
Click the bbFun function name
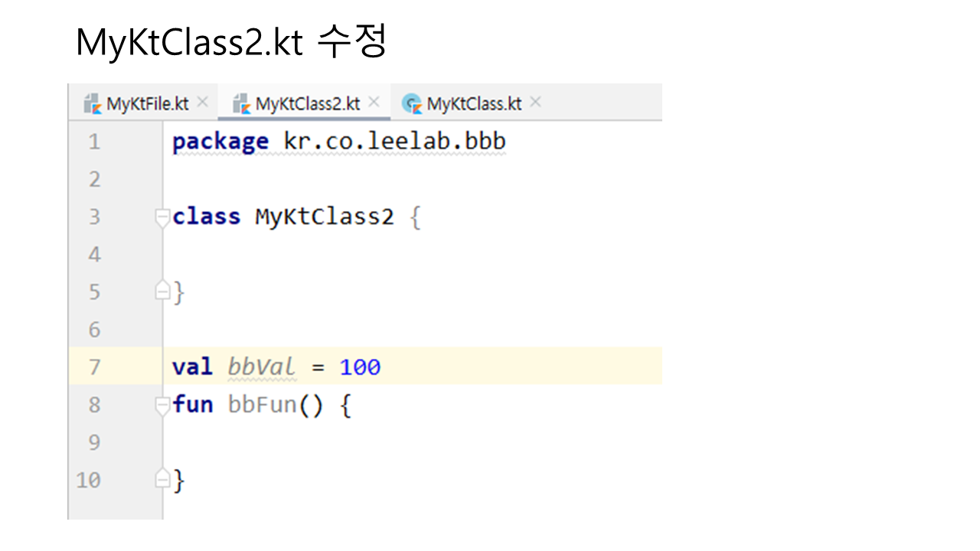point(262,405)
